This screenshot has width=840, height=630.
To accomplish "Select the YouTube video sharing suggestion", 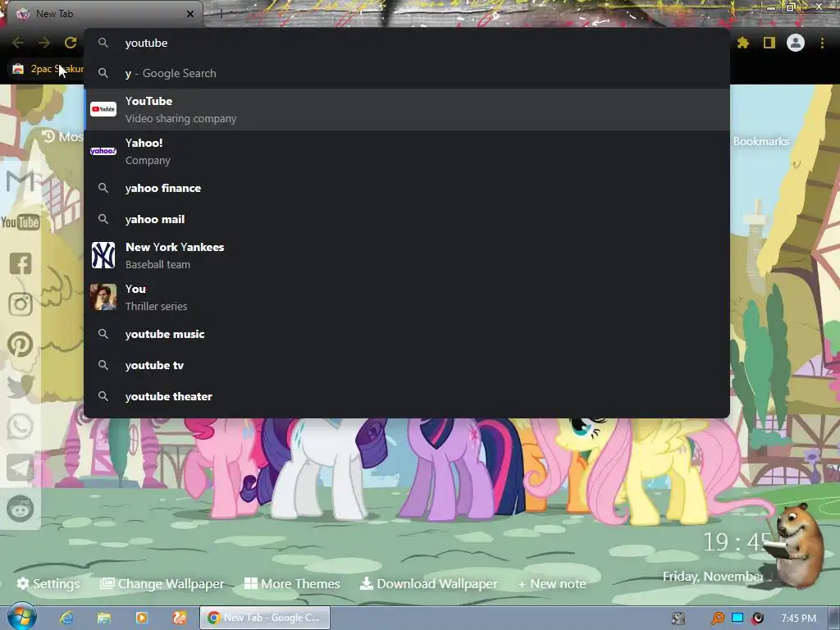I will [x=407, y=109].
